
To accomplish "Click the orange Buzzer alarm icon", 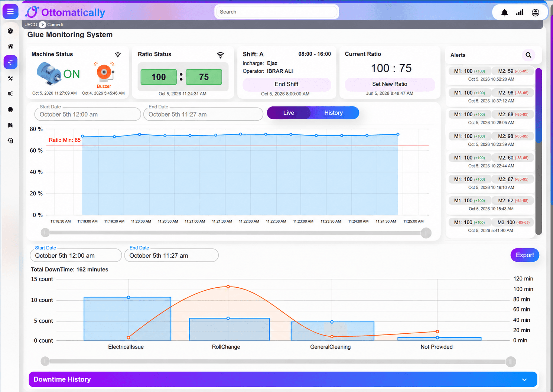I will [104, 72].
